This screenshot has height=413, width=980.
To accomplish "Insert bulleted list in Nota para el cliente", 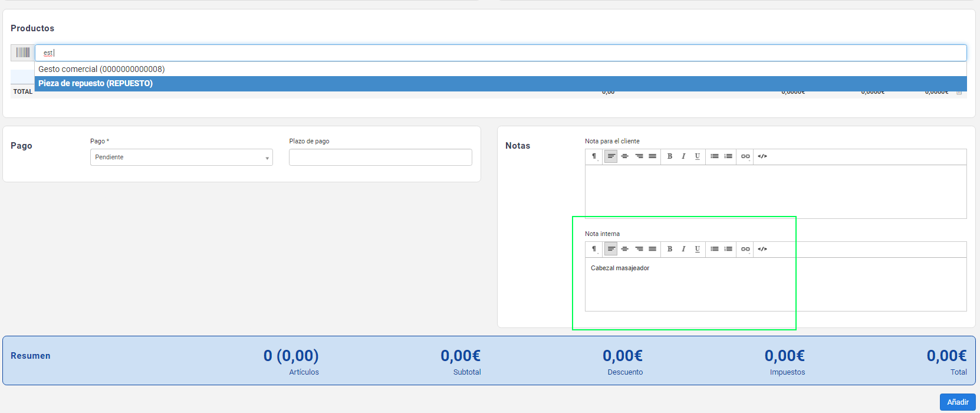I will [715, 156].
